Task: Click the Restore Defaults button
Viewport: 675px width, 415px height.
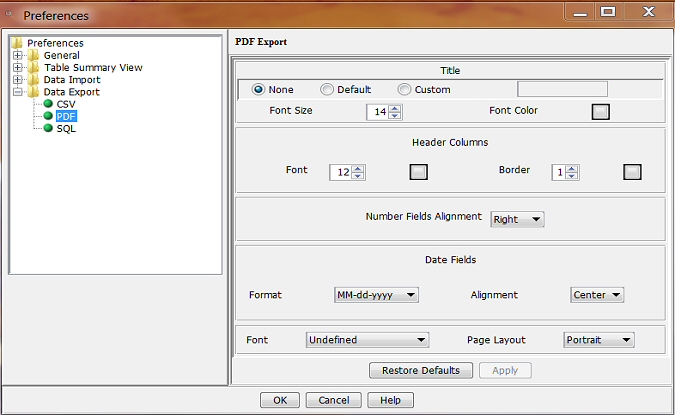Action: tap(421, 371)
